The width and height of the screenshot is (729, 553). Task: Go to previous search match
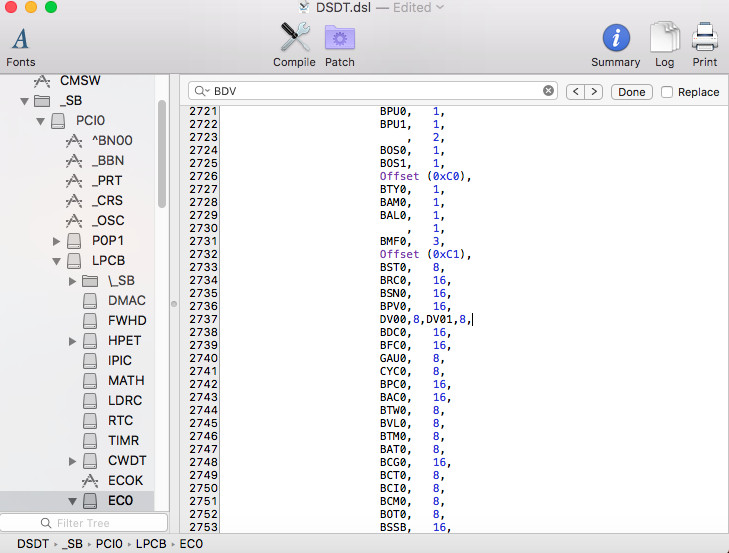point(575,92)
